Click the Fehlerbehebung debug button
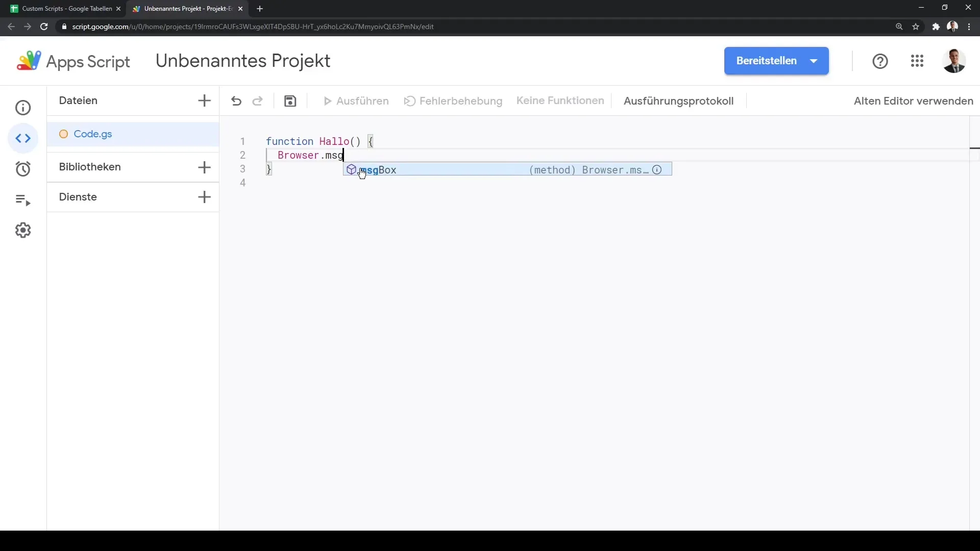Viewport: 980px width, 551px height. 453,101
